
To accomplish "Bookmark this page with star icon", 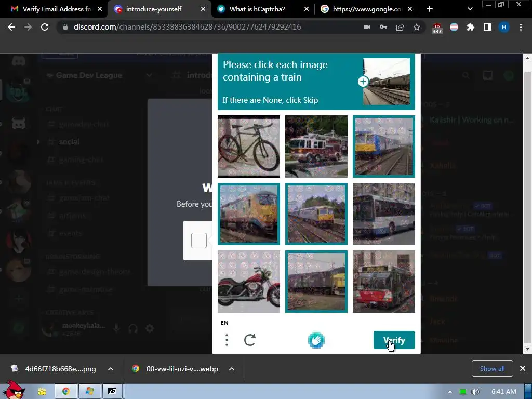I will [x=417, y=27].
